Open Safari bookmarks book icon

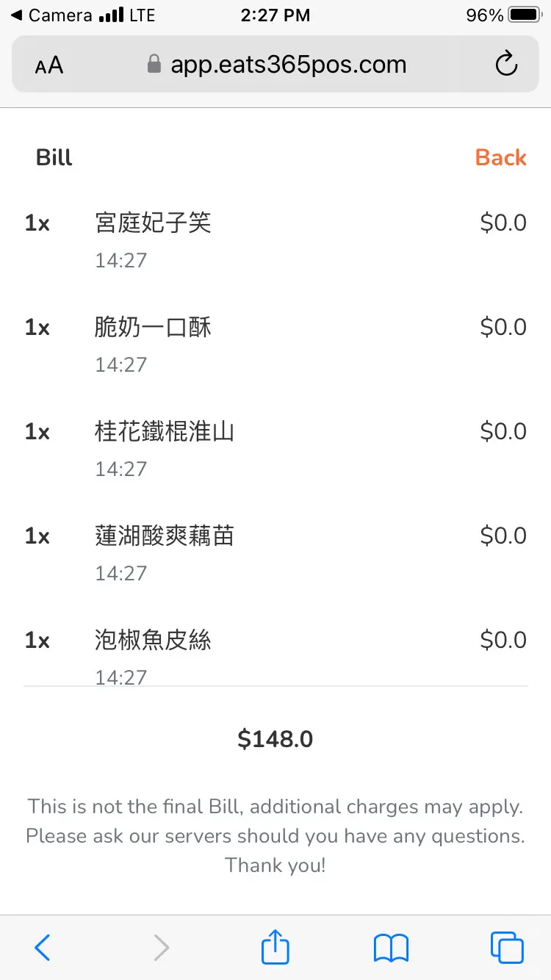(x=391, y=948)
